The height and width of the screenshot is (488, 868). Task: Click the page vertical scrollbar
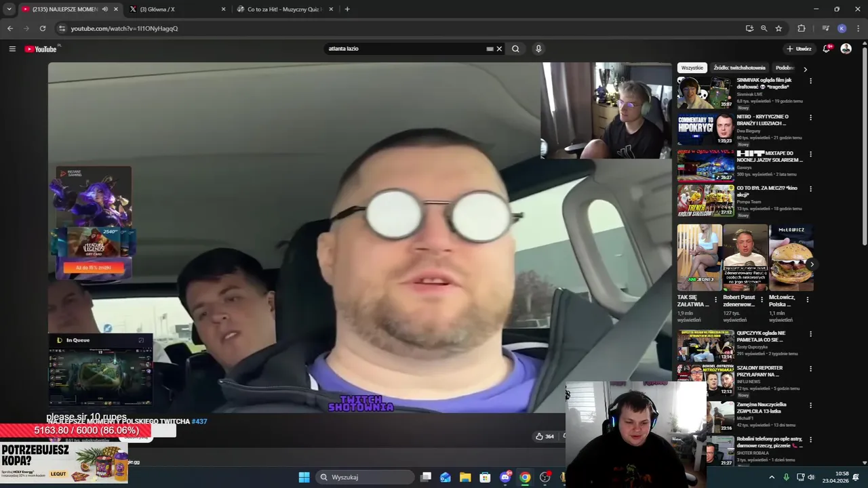coord(865,146)
